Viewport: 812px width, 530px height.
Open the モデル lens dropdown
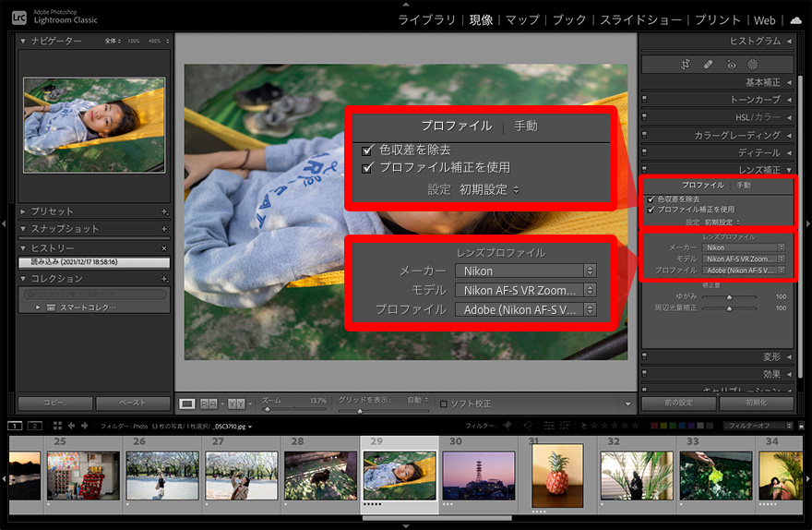(x=744, y=259)
